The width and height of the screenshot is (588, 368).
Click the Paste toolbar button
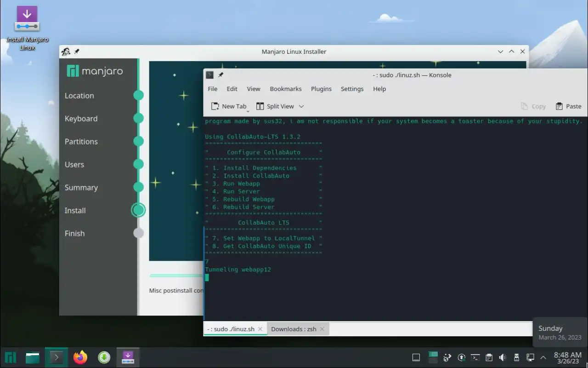(569, 106)
